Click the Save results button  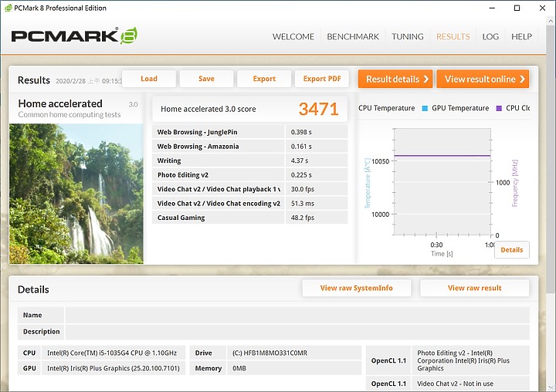[x=206, y=79]
